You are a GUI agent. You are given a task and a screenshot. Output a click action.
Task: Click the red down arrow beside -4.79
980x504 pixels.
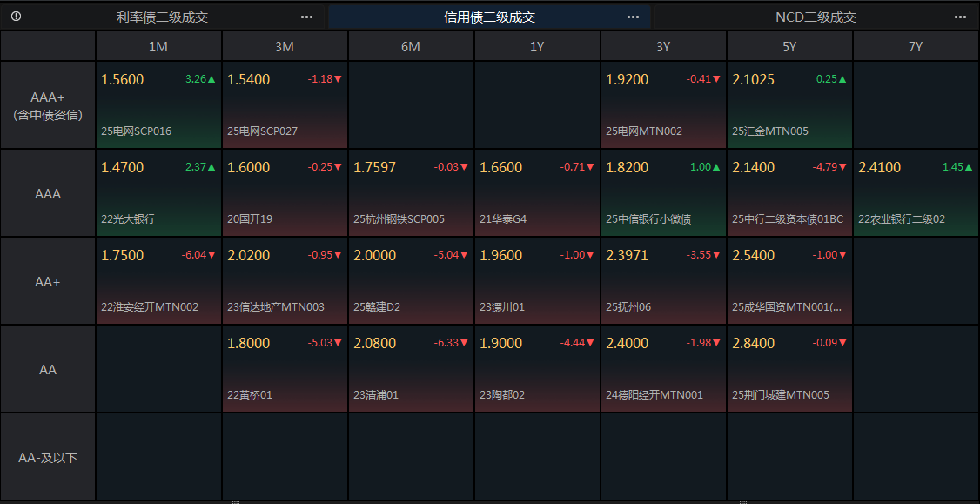coord(842,167)
